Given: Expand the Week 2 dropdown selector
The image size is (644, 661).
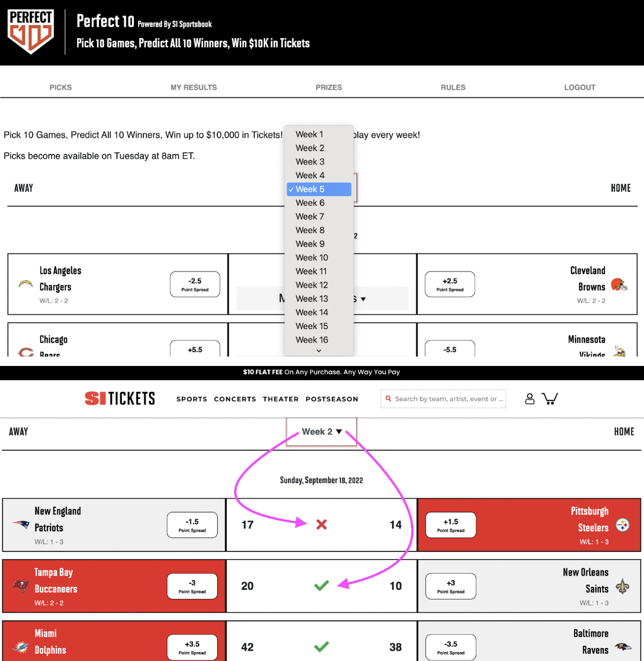Looking at the screenshot, I should [x=321, y=432].
